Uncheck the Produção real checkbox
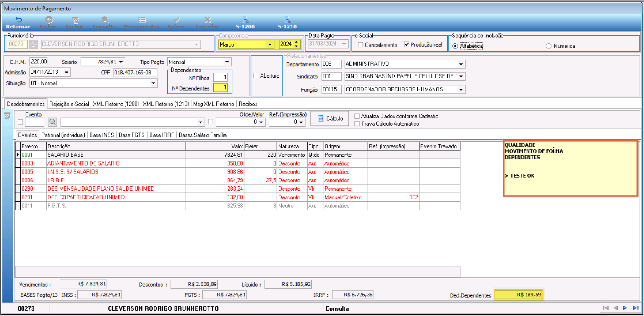Viewport: 644px width, 316px height. click(x=407, y=44)
